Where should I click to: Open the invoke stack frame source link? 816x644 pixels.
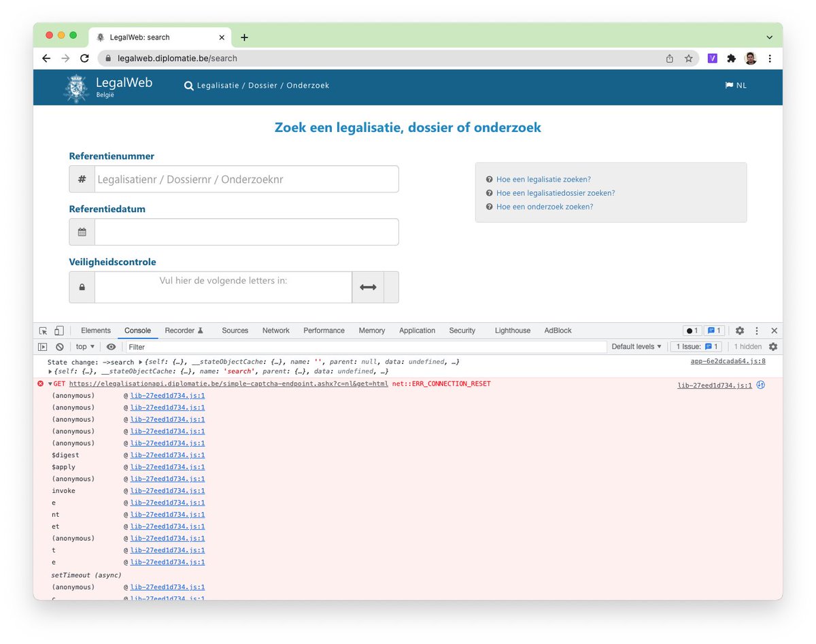(x=167, y=491)
